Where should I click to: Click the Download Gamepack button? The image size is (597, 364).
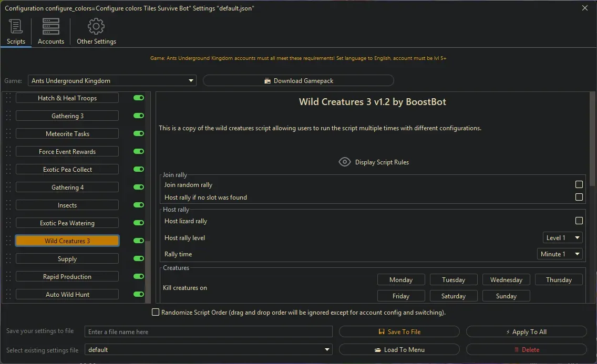tap(298, 81)
